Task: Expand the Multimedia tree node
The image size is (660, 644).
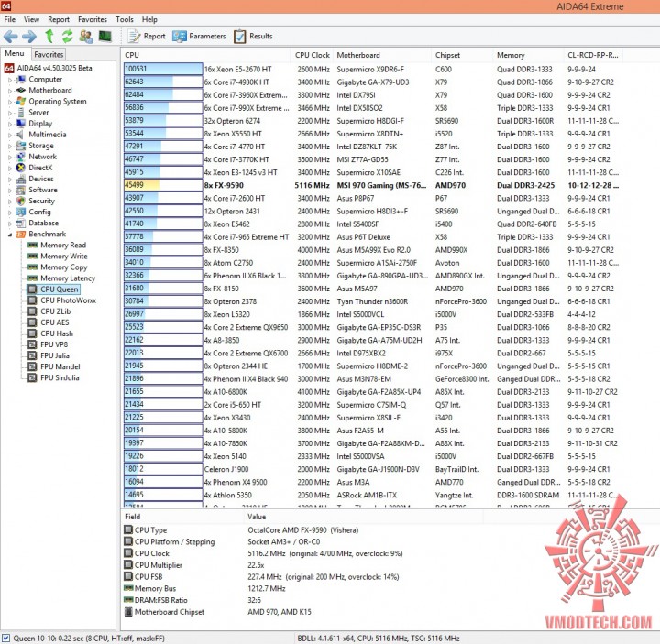Action: click(x=10, y=135)
